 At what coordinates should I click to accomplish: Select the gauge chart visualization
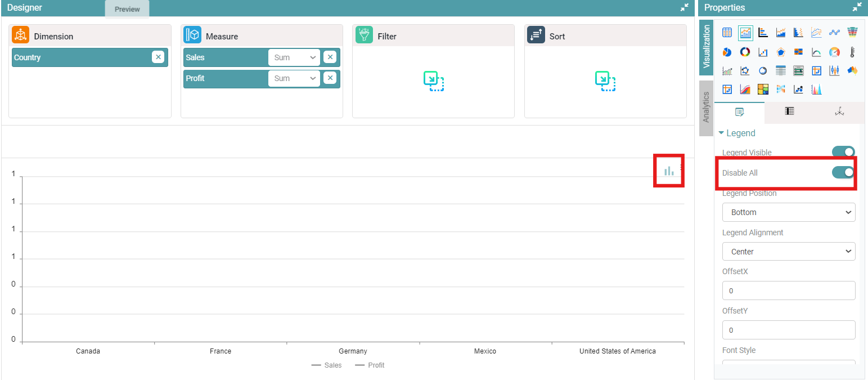[x=834, y=52]
